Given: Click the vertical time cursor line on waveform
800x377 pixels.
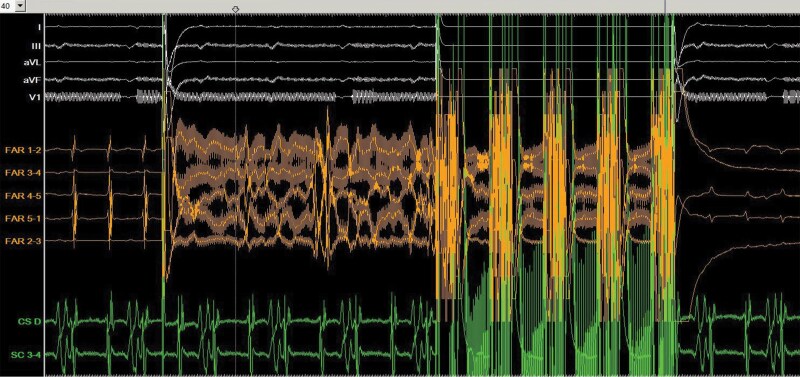Looking at the screenshot, I should click(235, 194).
